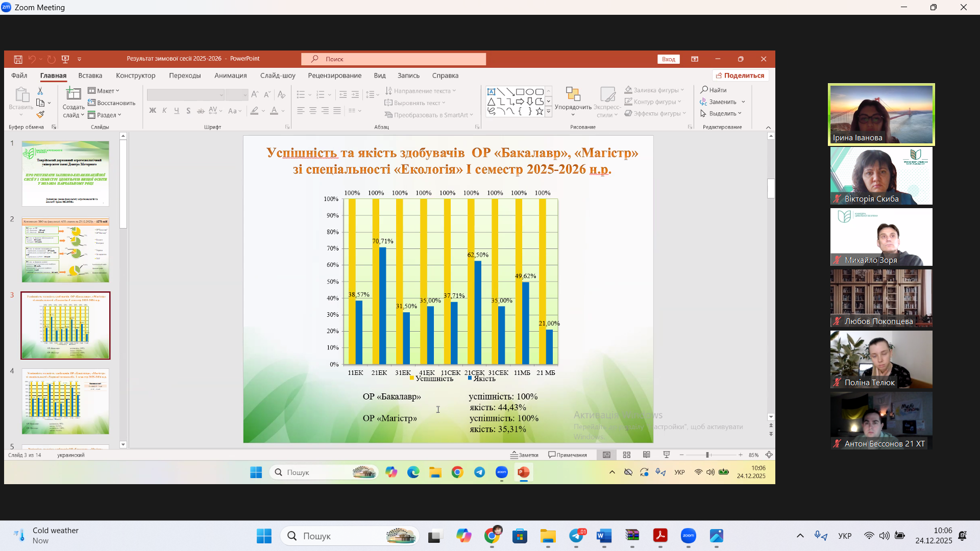Click the Cut scissors icon
The height and width of the screenshot is (551, 980).
coord(40,91)
